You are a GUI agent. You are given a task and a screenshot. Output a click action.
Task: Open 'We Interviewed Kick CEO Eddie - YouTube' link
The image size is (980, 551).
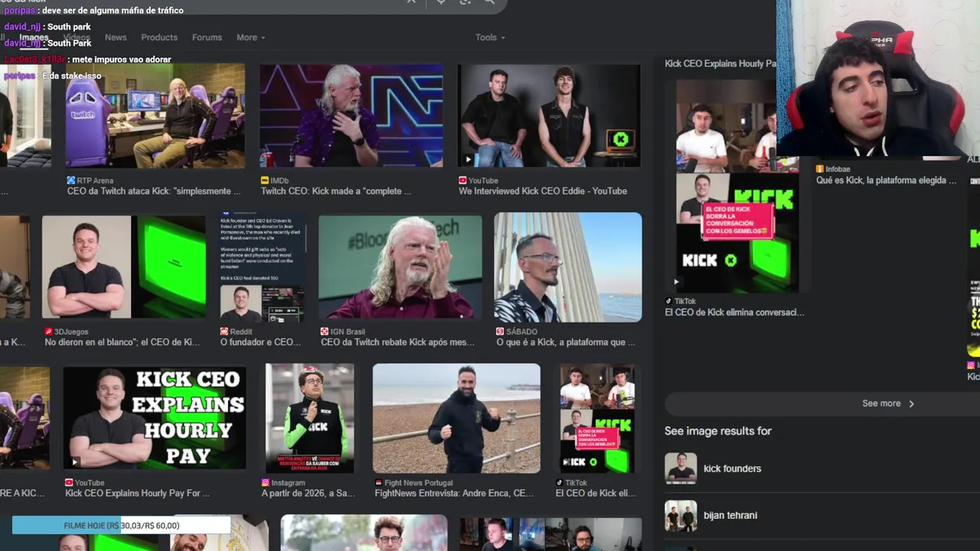543,191
